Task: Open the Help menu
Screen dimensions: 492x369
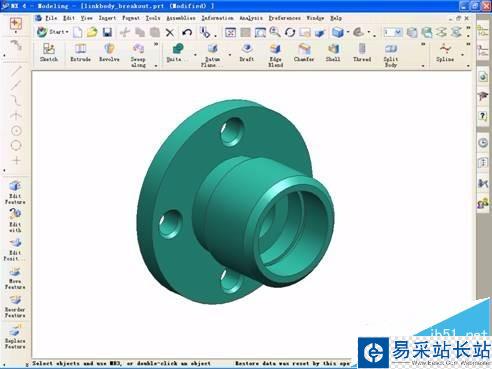Action: tap(336, 18)
